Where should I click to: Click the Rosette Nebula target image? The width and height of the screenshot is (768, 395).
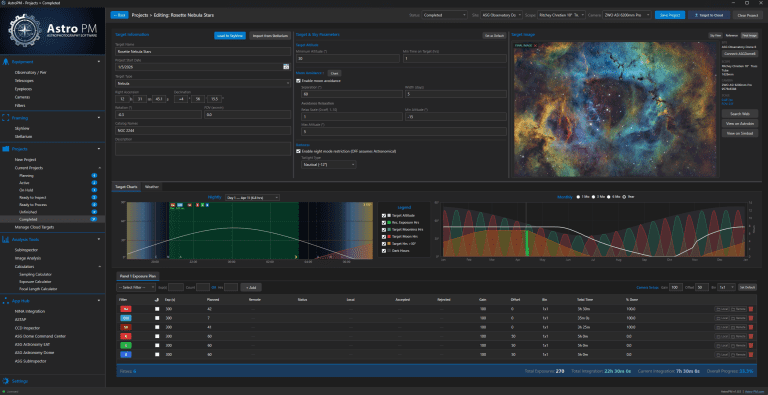coord(616,109)
